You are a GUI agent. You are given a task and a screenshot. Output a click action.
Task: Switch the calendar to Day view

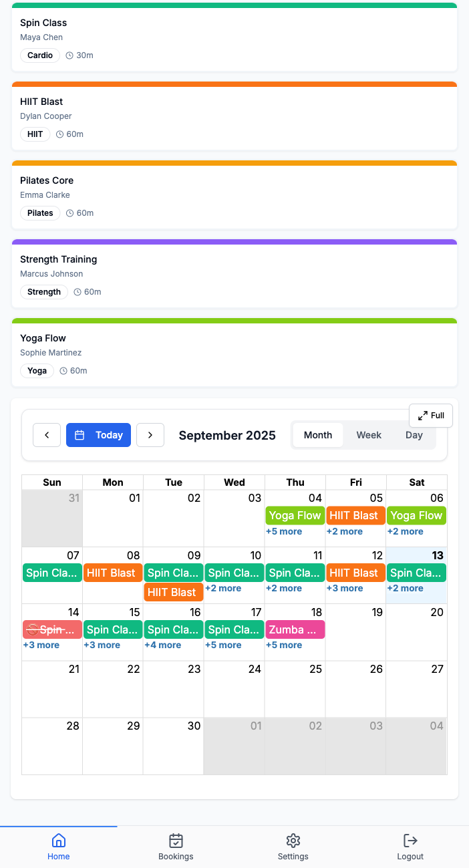tap(414, 434)
